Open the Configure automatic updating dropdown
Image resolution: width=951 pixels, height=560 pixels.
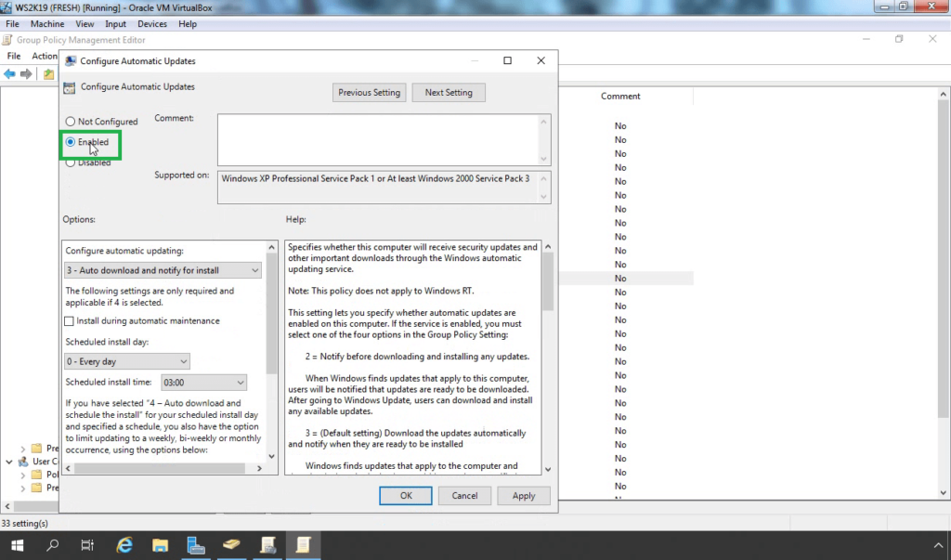[x=163, y=270]
